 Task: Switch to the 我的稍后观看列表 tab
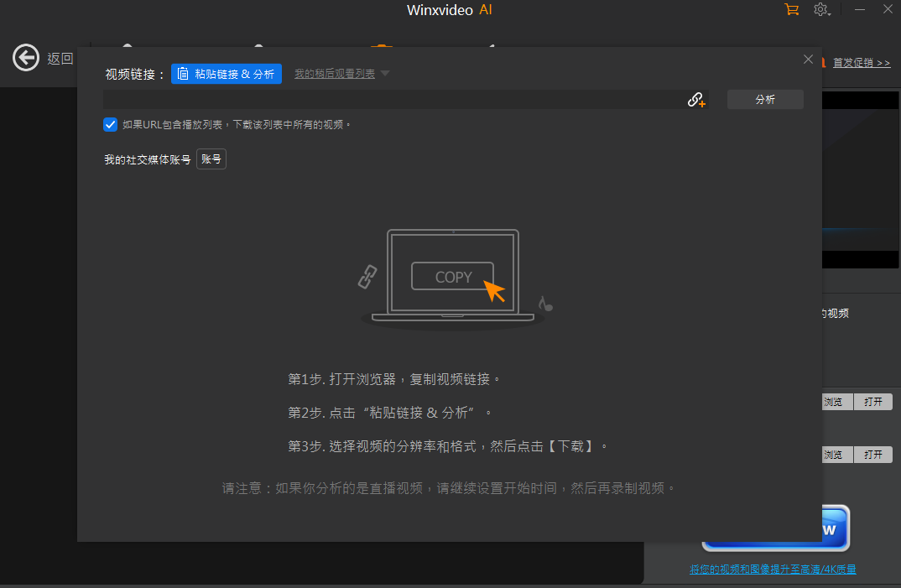[x=336, y=74]
